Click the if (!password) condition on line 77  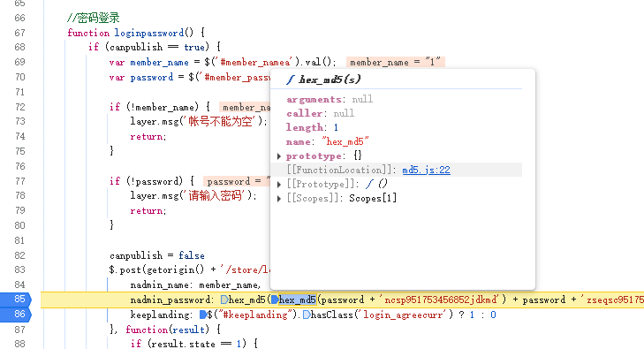[x=152, y=181]
